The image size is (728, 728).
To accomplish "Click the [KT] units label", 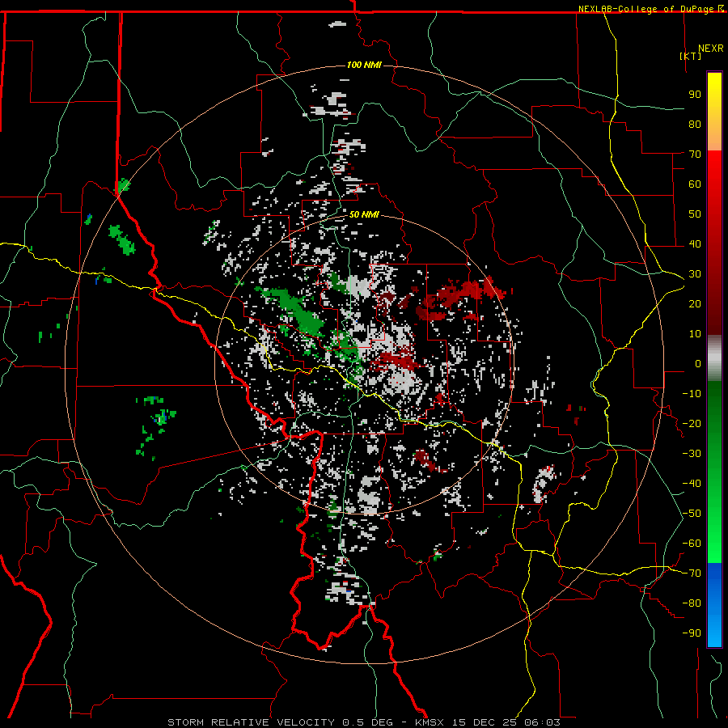I will (x=691, y=56).
